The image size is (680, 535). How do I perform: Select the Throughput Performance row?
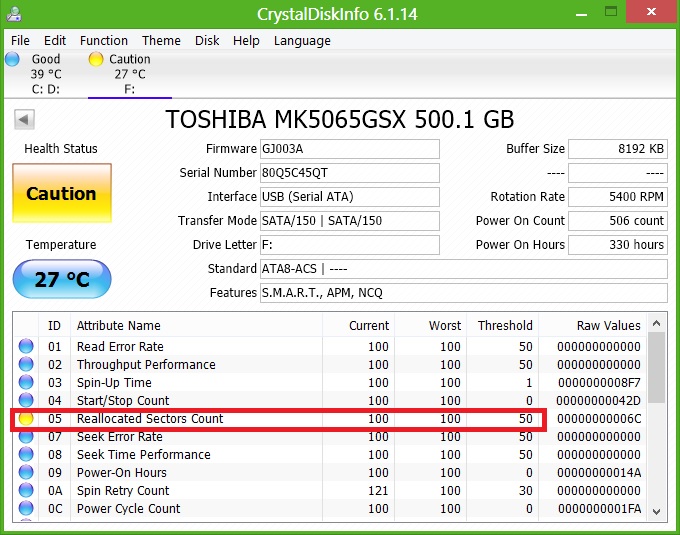(330, 364)
